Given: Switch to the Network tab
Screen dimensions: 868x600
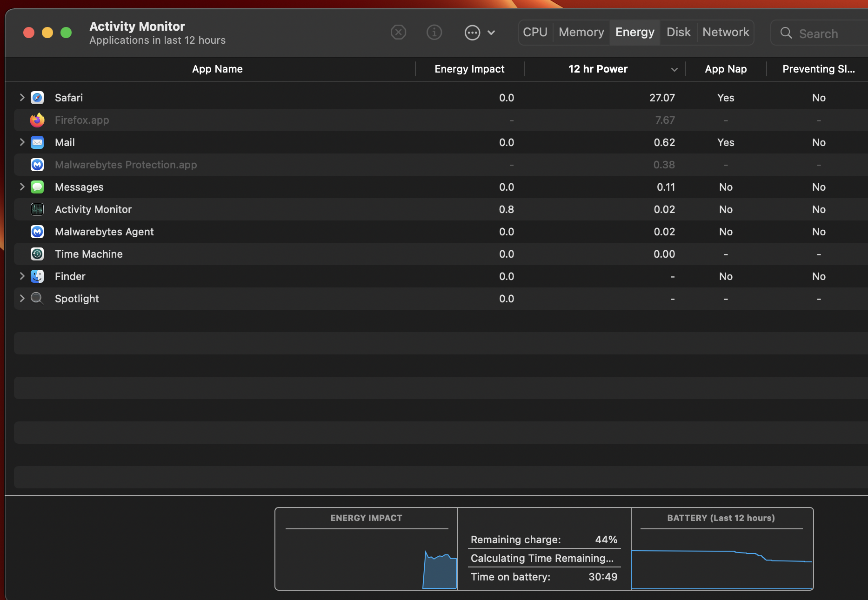Looking at the screenshot, I should [726, 32].
